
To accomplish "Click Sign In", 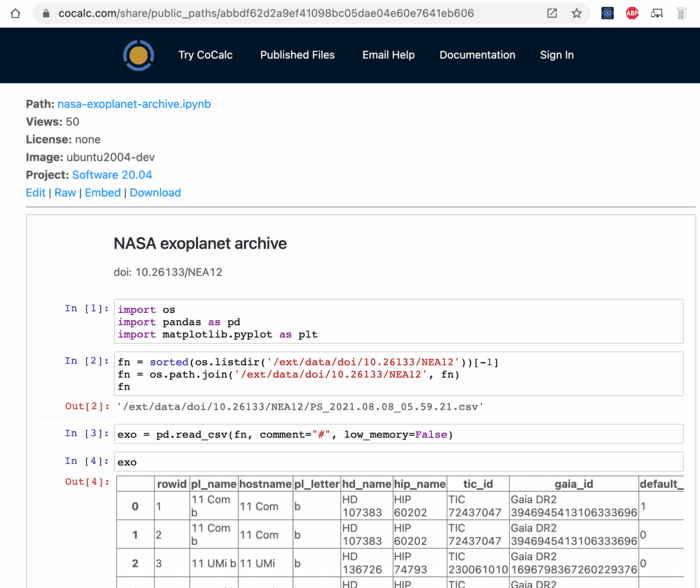I will [557, 55].
